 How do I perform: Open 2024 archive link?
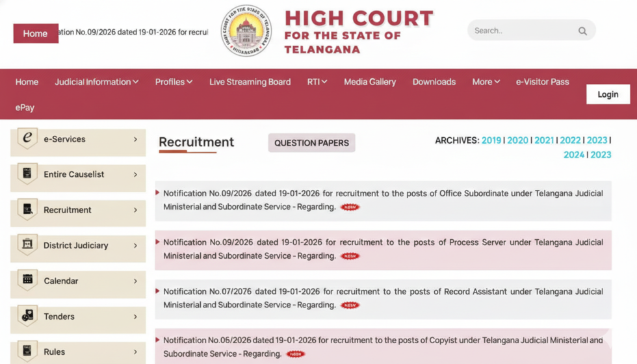coord(573,155)
